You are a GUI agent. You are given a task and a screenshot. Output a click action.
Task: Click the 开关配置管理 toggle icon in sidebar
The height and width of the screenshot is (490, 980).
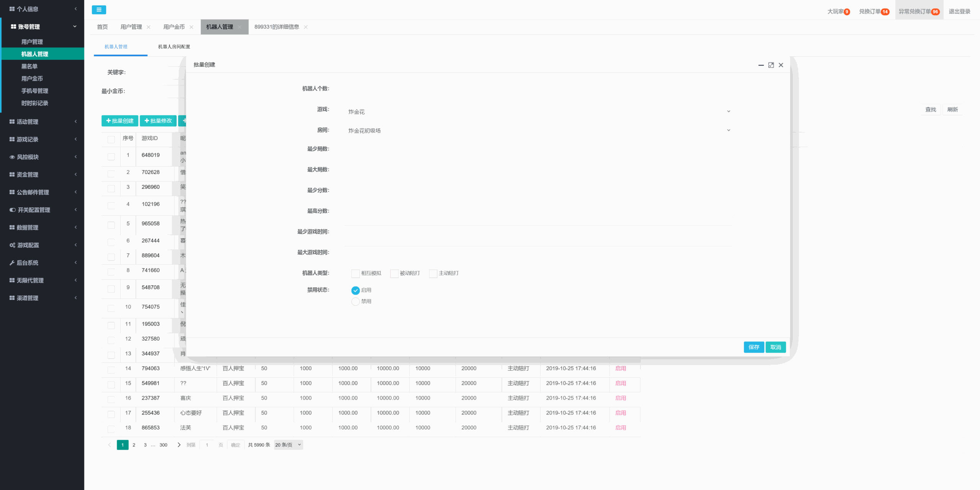(x=13, y=210)
